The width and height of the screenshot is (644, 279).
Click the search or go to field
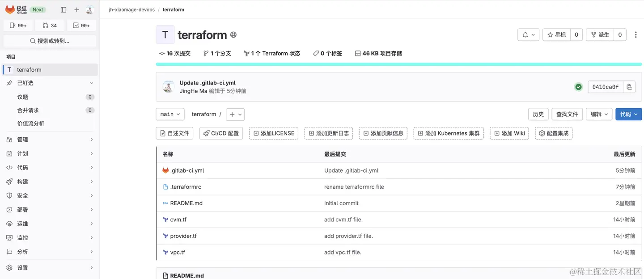click(x=50, y=41)
